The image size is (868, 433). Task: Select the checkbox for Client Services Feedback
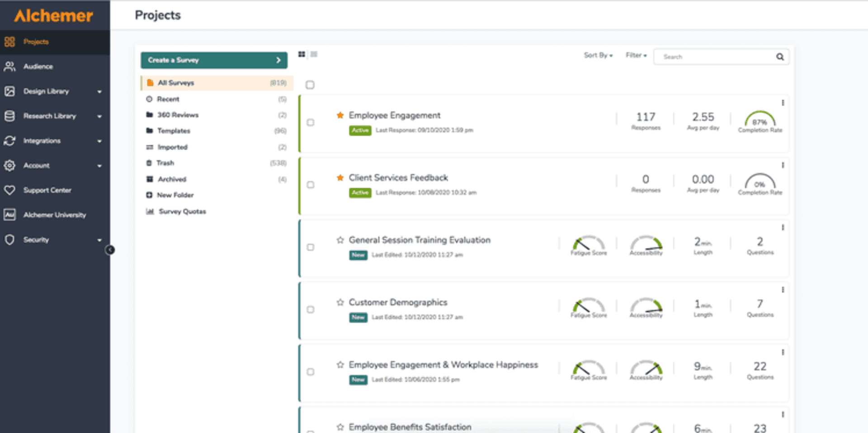click(x=311, y=185)
